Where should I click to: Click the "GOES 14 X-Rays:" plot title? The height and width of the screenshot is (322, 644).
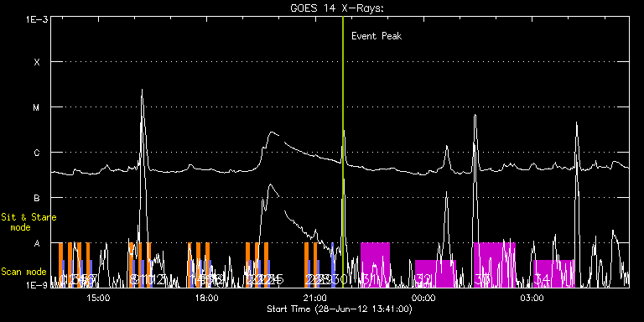point(336,8)
